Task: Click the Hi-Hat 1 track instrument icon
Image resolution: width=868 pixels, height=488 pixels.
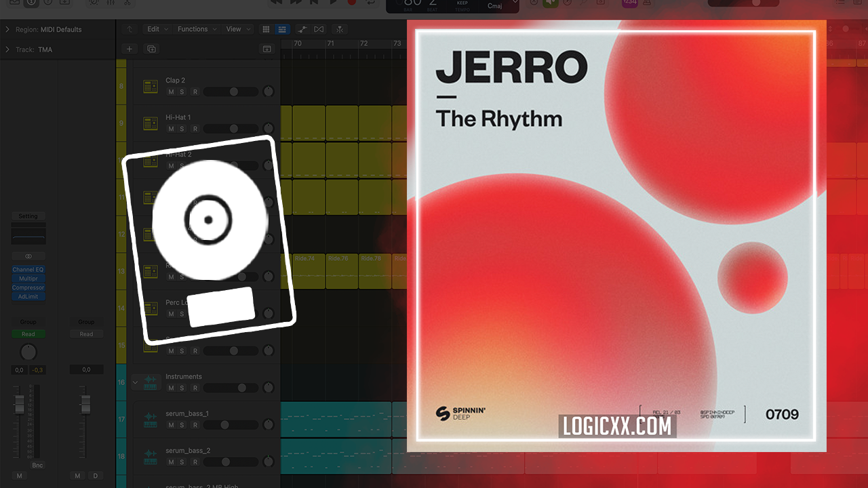Action: 151,123
